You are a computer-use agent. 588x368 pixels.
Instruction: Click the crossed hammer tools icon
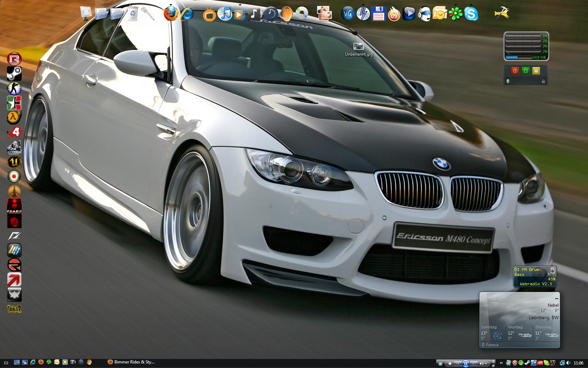pyautogui.click(x=502, y=13)
